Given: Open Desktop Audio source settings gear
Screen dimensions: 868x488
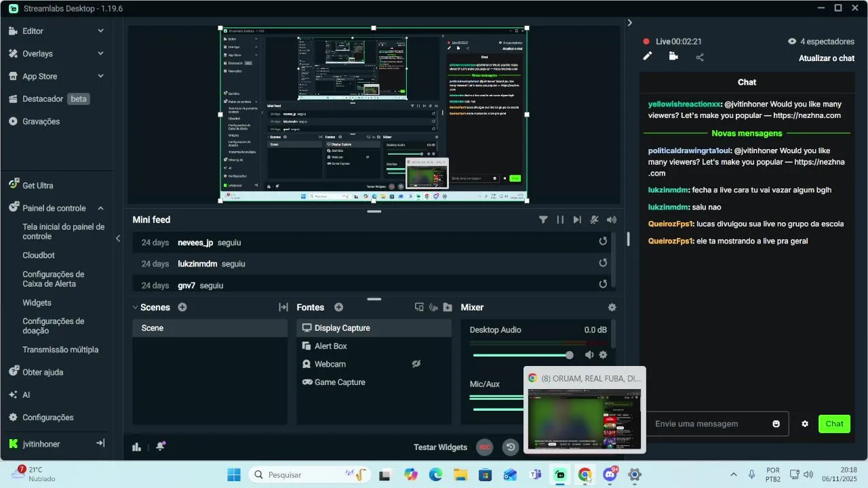Looking at the screenshot, I should 603,355.
